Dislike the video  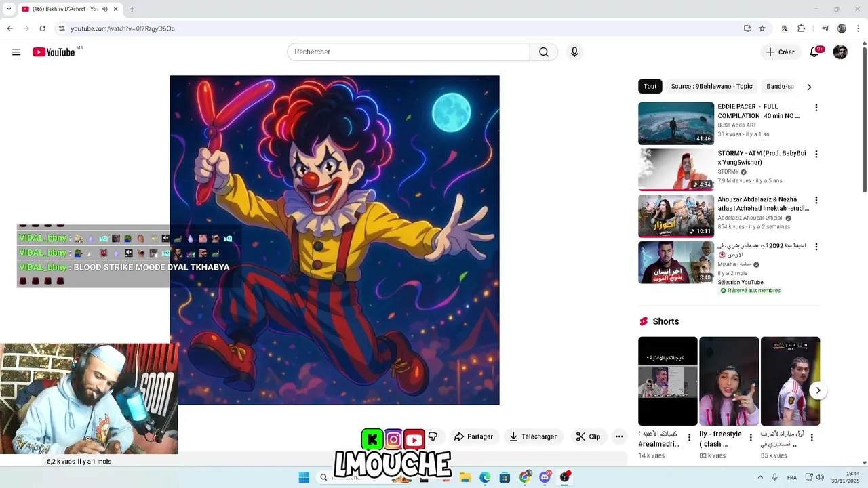(x=433, y=436)
